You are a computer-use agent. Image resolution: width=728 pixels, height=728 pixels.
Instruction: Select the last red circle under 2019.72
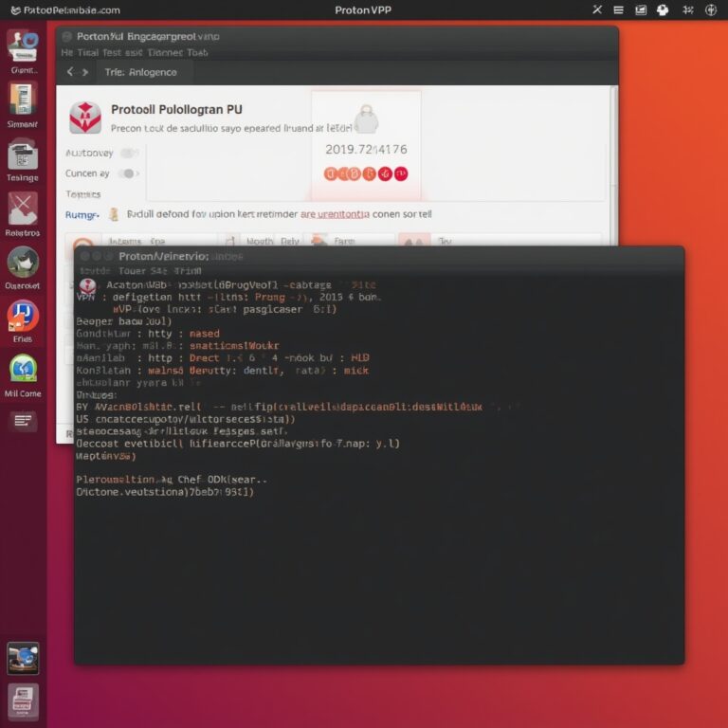click(401, 174)
